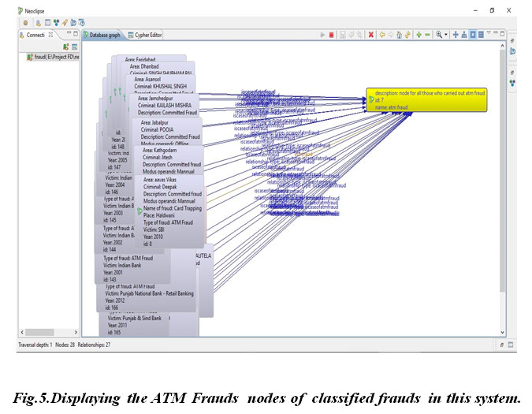Switch to the Database graph tab
Screen dimensions: 532x414
[x=103, y=35]
